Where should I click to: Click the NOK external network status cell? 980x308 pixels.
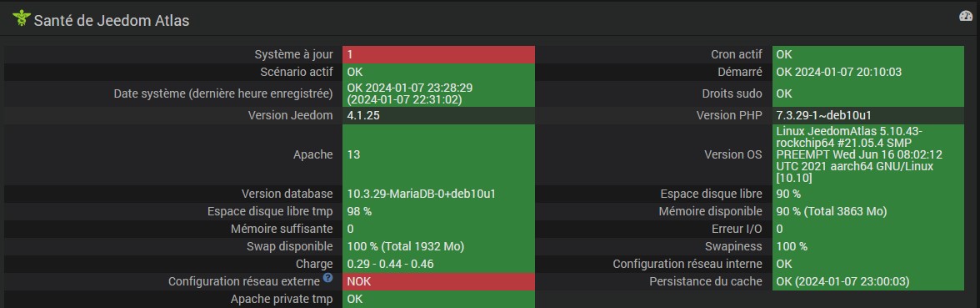coord(438,282)
